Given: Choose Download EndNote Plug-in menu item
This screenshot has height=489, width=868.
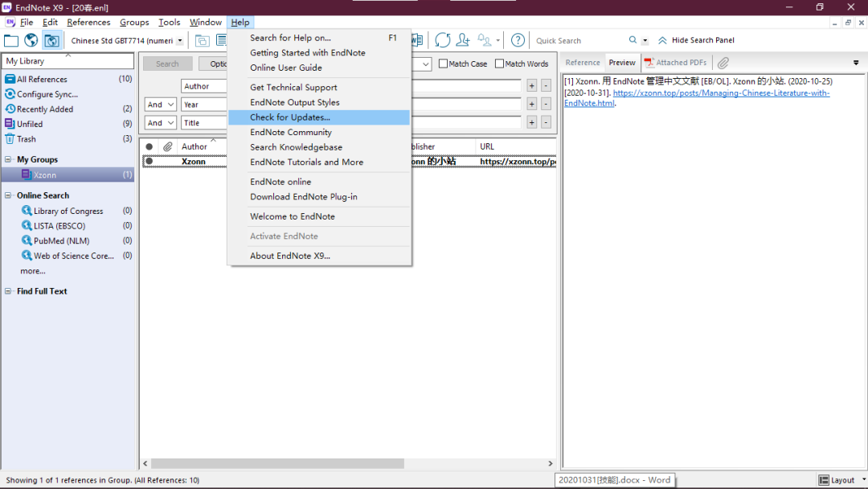Looking at the screenshot, I should [x=319, y=196].
